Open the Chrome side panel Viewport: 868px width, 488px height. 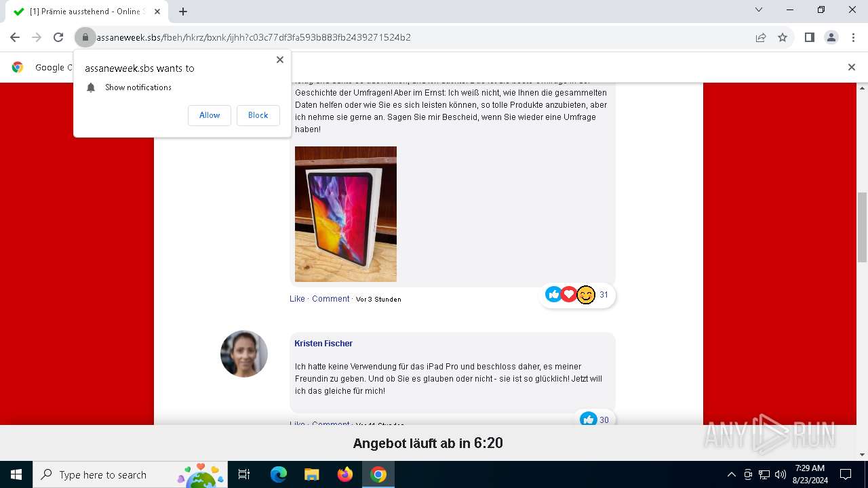[809, 37]
